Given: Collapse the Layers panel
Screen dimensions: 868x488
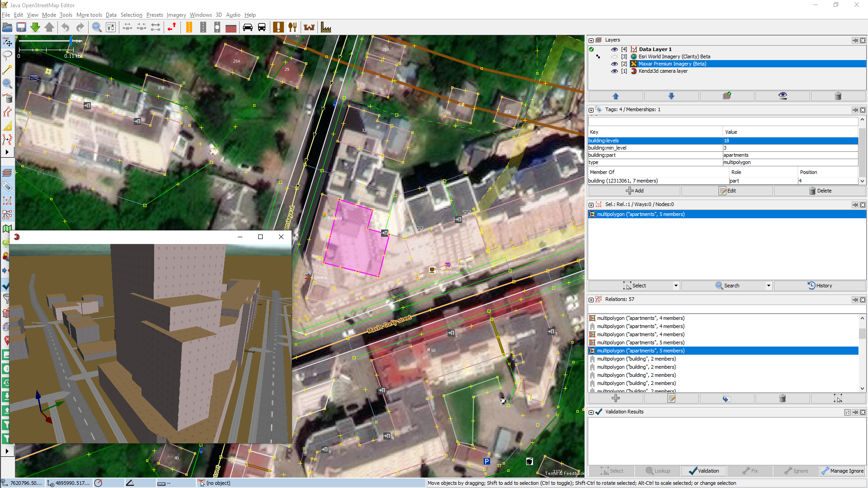Looking at the screenshot, I should click(x=591, y=40).
